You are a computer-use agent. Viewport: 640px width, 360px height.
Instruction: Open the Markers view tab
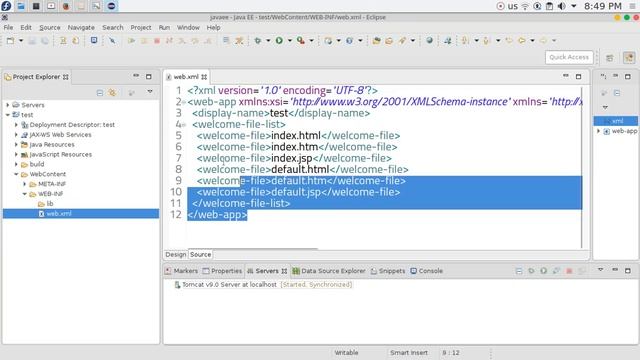coord(181,271)
